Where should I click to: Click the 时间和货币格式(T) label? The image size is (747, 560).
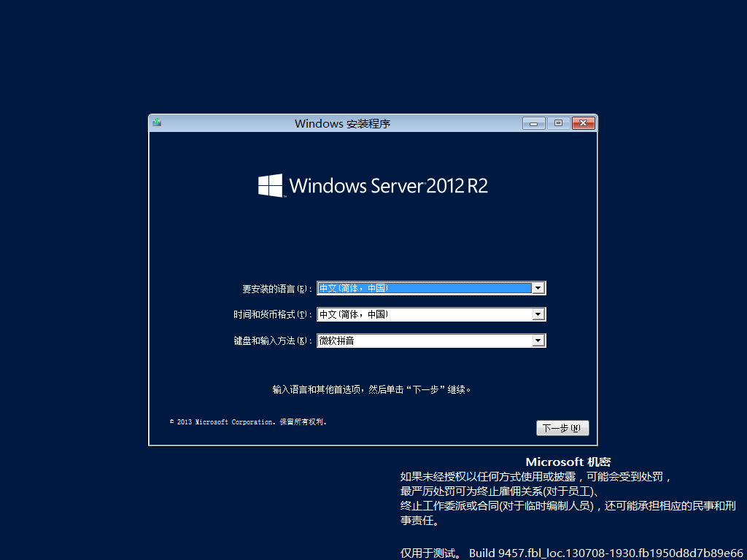click(x=273, y=315)
